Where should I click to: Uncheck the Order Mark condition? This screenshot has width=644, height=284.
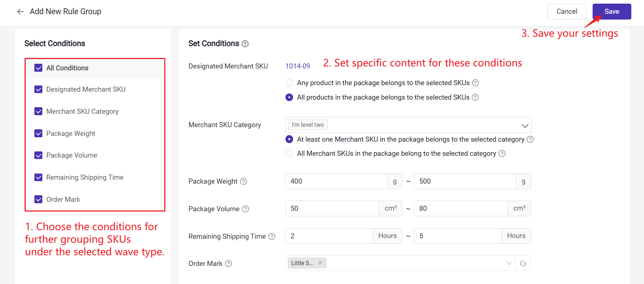[x=38, y=200]
